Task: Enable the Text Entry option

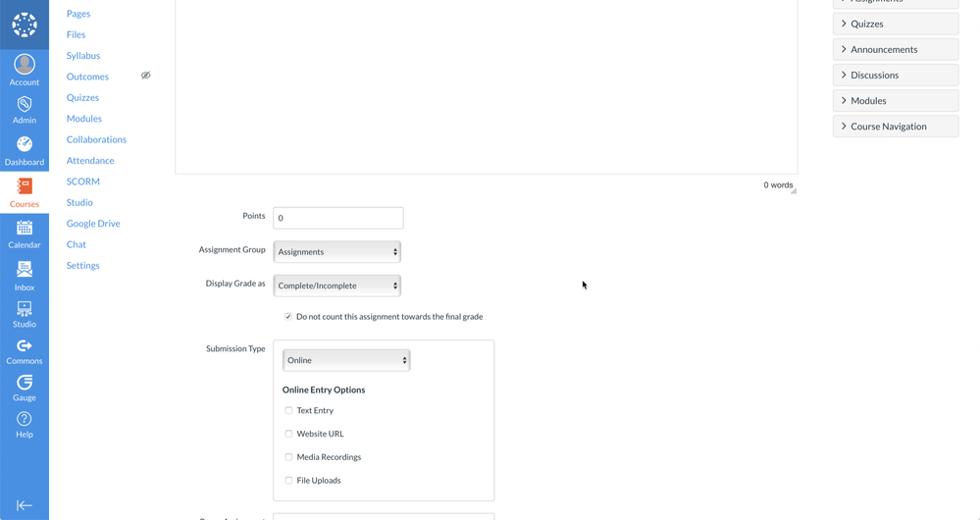Action: click(288, 411)
